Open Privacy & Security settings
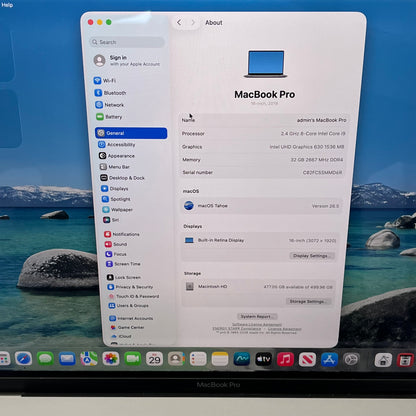 [x=130, y=287]
